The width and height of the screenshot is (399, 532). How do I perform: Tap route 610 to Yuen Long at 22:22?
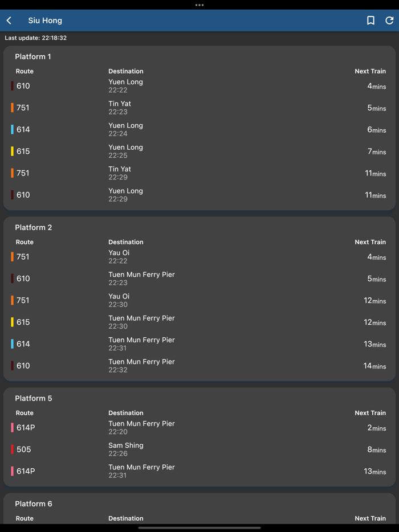pos(199,86)
